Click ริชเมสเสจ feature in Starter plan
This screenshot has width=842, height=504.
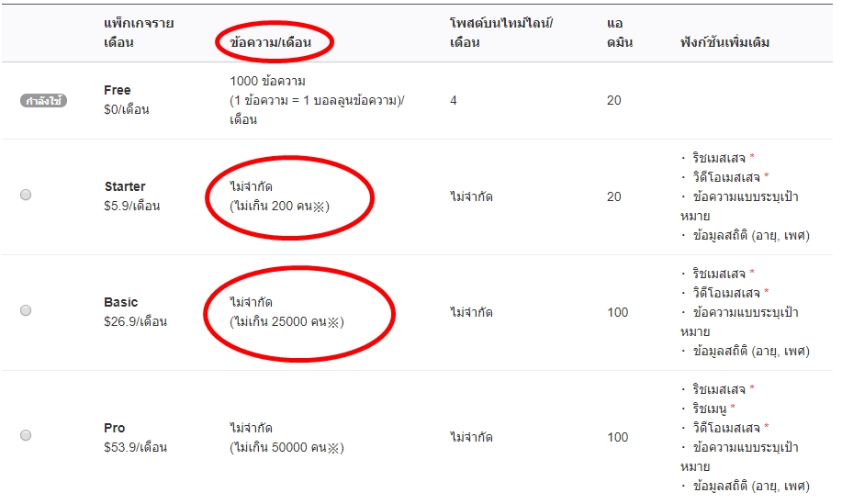point(716,158)
